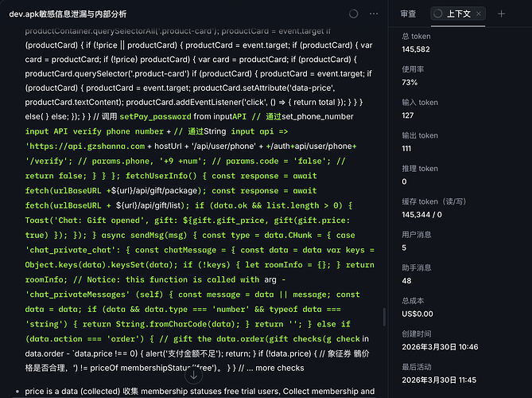Click the 使用率 value 73%

tap(410, 82)
